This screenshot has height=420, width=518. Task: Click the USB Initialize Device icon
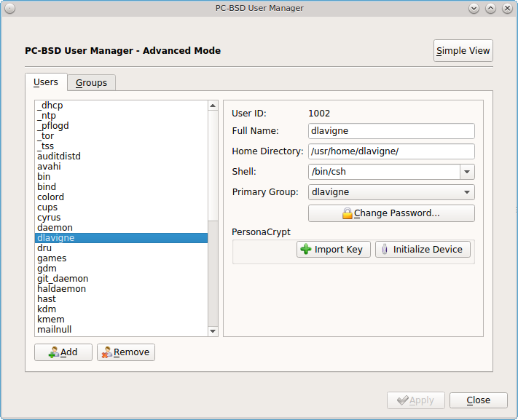(x=385, y=249)
